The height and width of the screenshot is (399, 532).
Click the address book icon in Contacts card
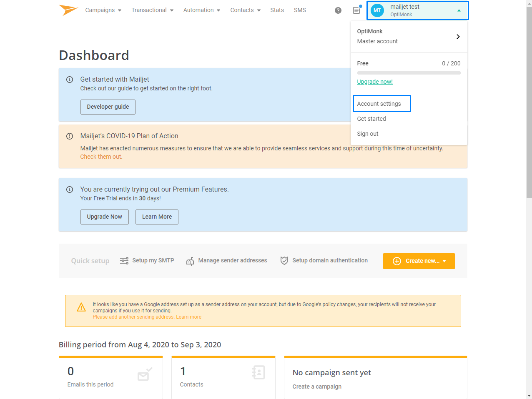[258, 372]
